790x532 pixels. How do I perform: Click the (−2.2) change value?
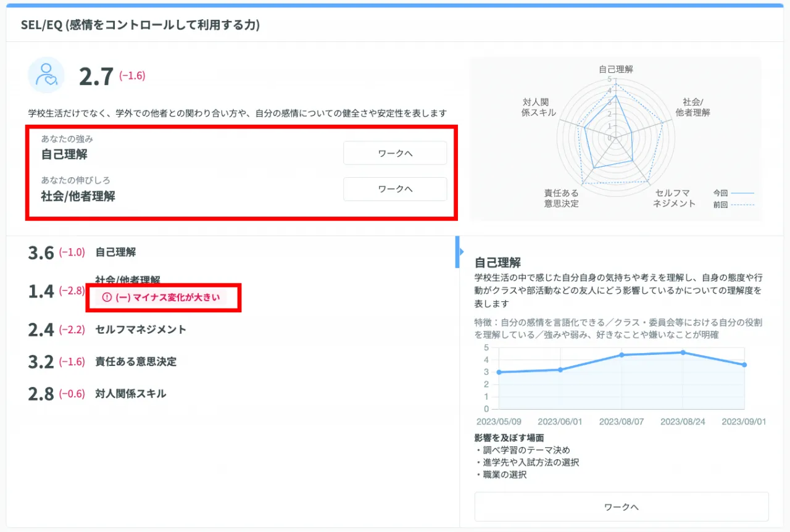point(72,330)
